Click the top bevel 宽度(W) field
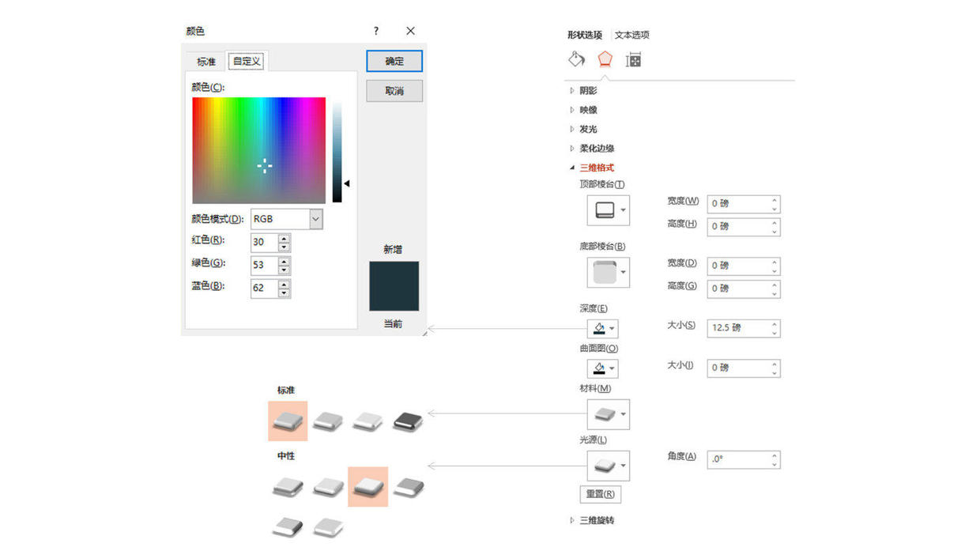The height and width of the screenshot is (551, 980). click(x=744, y=204)
